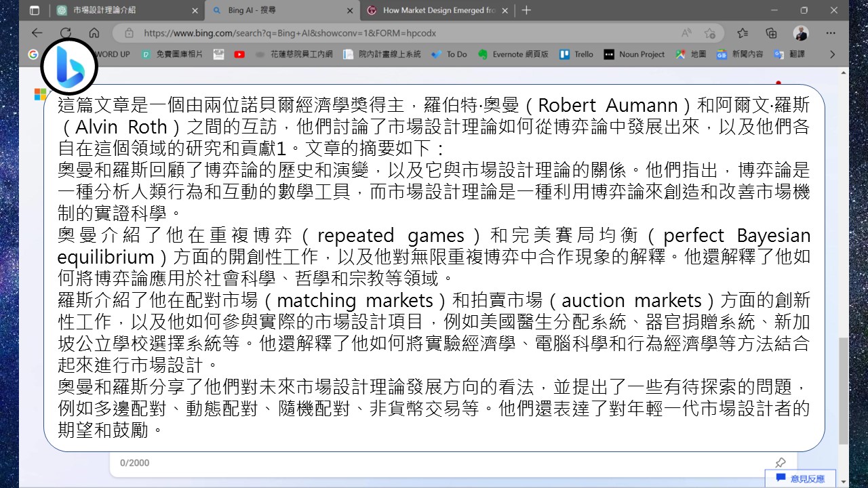Image resolution: width=868 pixels, height=488 pixels.
Task: Click the URL address bar
Action: (407, 33)
